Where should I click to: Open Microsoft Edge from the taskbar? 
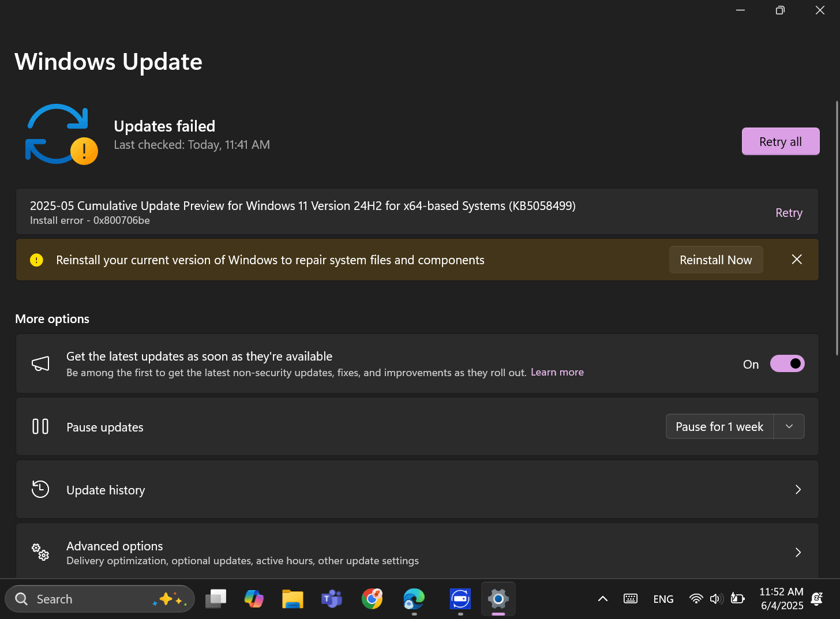pos(414,599)
